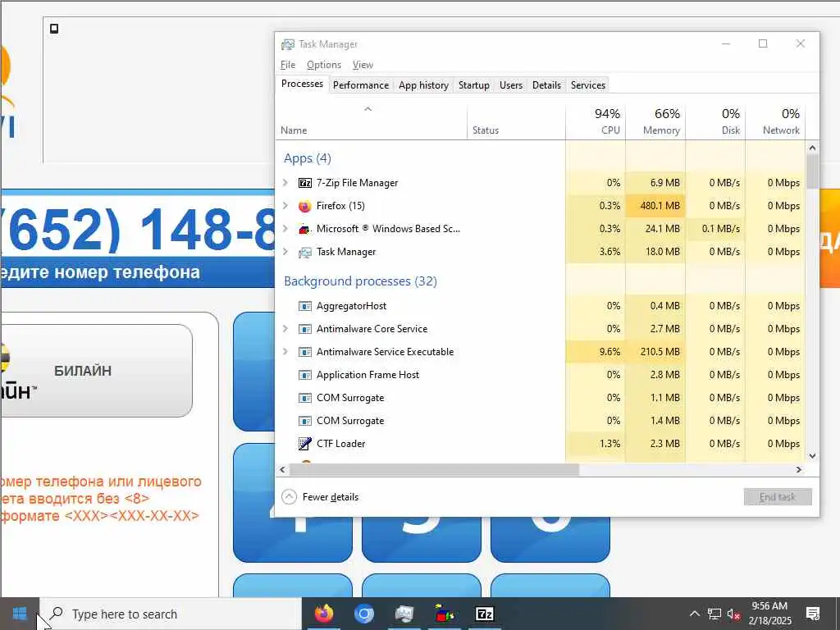This screenshot has width=840, height=630.
Task: Switch to the Startup tab
Action: click(473, 85)
